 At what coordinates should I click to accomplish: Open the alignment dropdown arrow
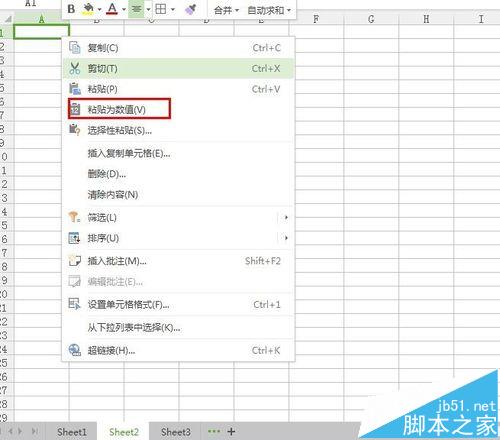(148, 9)
